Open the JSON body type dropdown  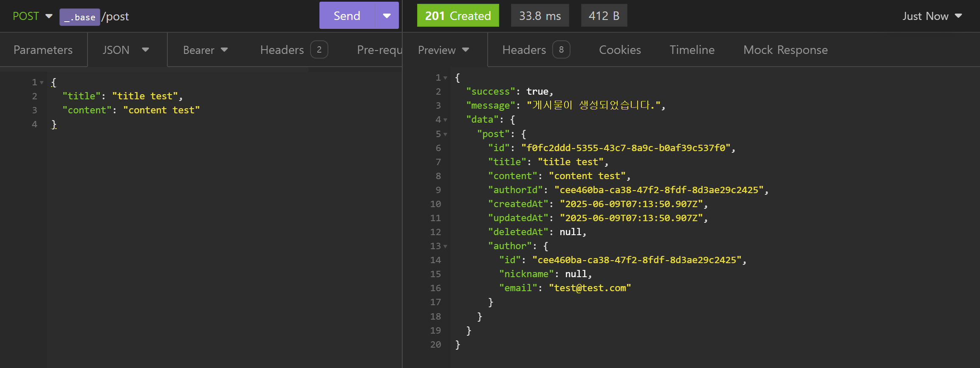pyautogui.click(x=126, y=50)
